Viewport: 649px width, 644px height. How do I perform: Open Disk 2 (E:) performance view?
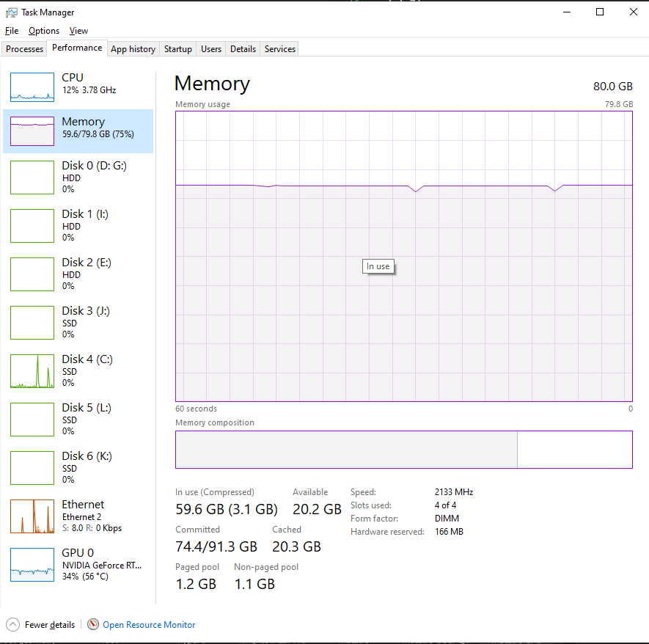[78, 274]
